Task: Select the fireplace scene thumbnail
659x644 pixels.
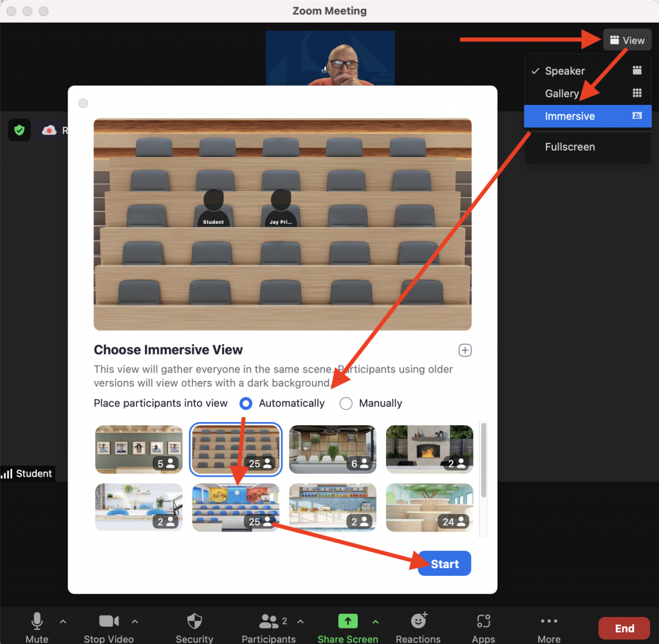Action: 429,449
